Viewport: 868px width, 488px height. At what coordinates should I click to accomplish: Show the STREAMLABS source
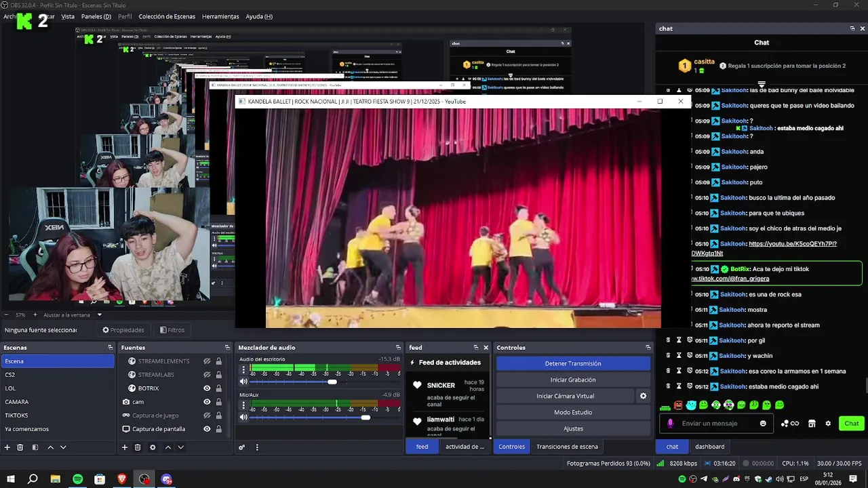pyautogui.click(x=207, y=375)
